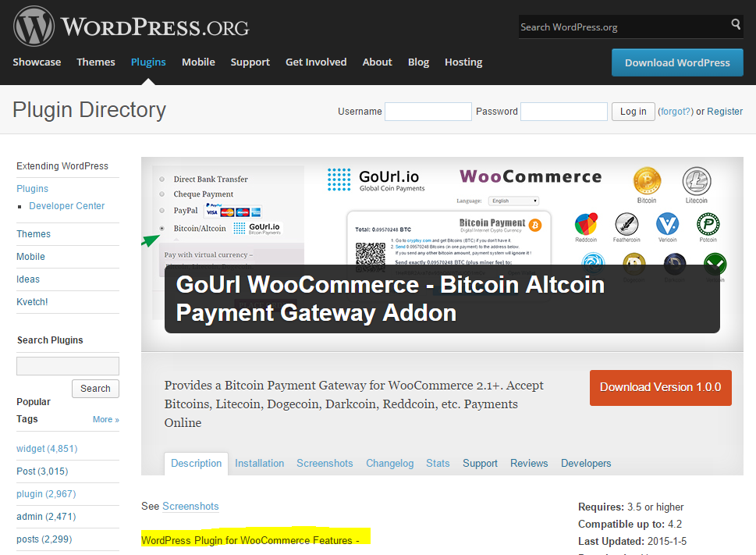The image size is (756, 555).
Task: Select Bitcoin/Altcoin radio in banner
Action: [x=162, y=228]
